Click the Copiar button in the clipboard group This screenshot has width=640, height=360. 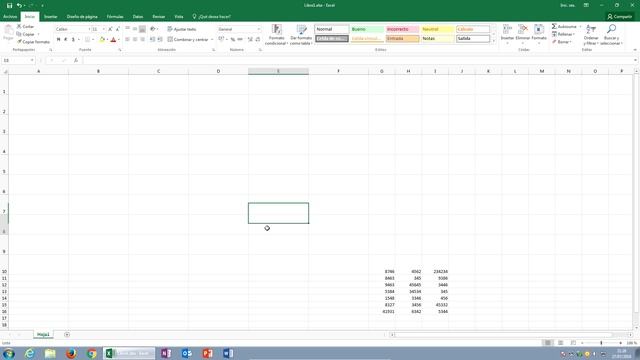[x=25, y=34]
